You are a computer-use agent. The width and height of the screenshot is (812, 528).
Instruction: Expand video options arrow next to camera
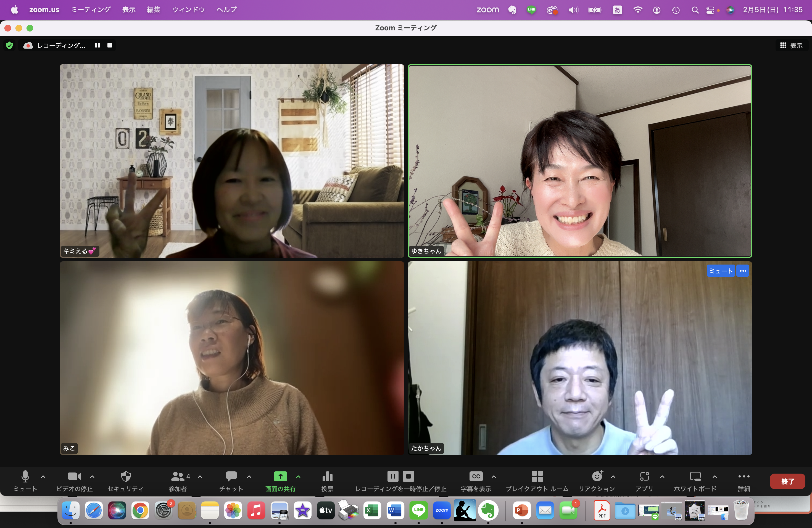click(x=92, y=476)
